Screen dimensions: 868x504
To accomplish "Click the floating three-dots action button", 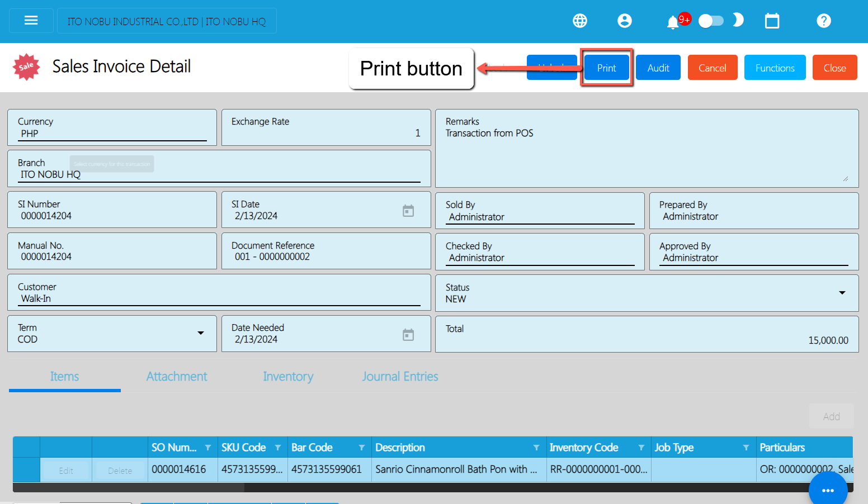I will 828,490.
